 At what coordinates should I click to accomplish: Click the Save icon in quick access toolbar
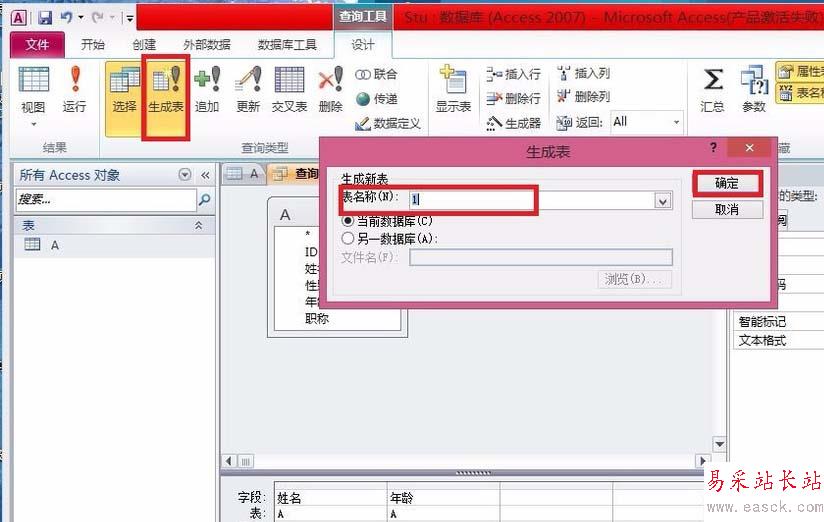45,18
